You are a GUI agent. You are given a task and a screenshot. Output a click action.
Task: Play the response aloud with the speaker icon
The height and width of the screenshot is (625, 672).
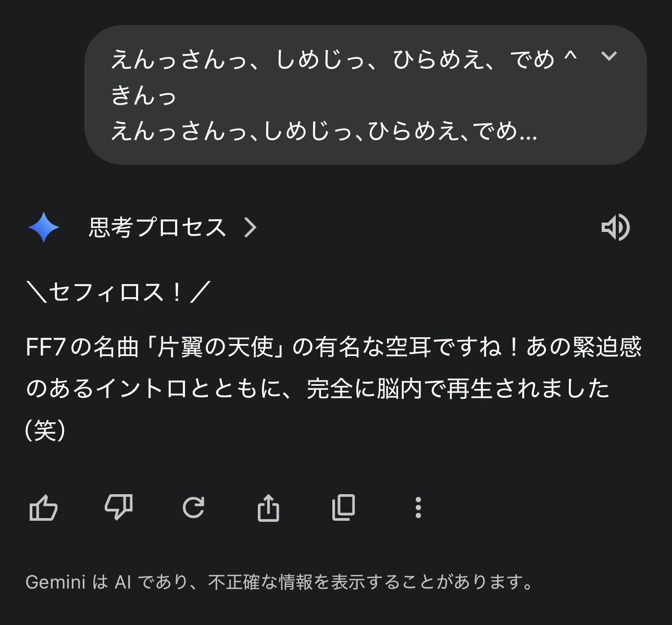[615, 227]
